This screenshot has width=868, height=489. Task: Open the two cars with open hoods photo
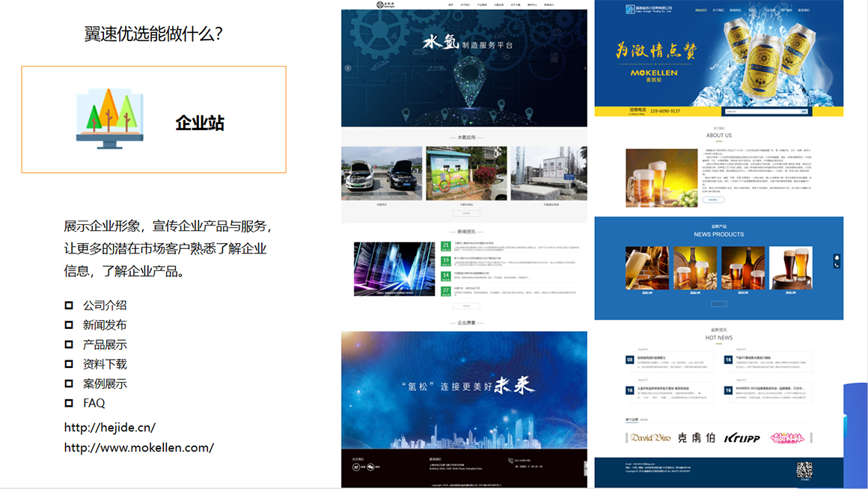click(382, 173)
